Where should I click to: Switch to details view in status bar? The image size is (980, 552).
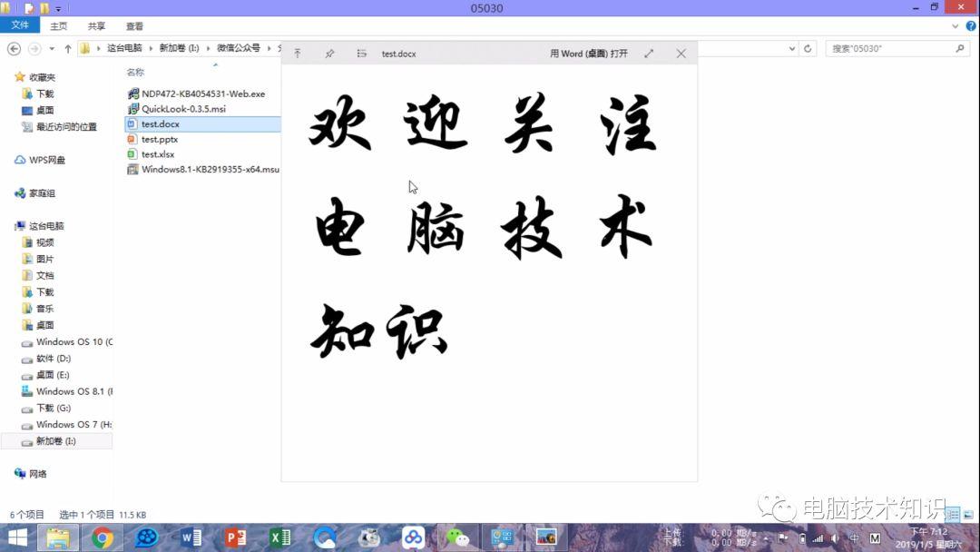click(953, 515)
